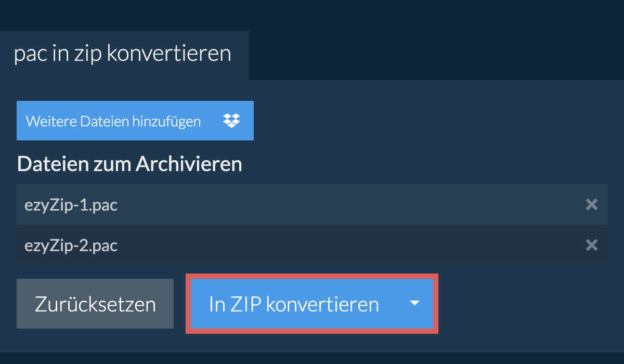The image size is (624, 364).
Task: Click the Dropbox icon to import files
Action: [x=231, y=121]
